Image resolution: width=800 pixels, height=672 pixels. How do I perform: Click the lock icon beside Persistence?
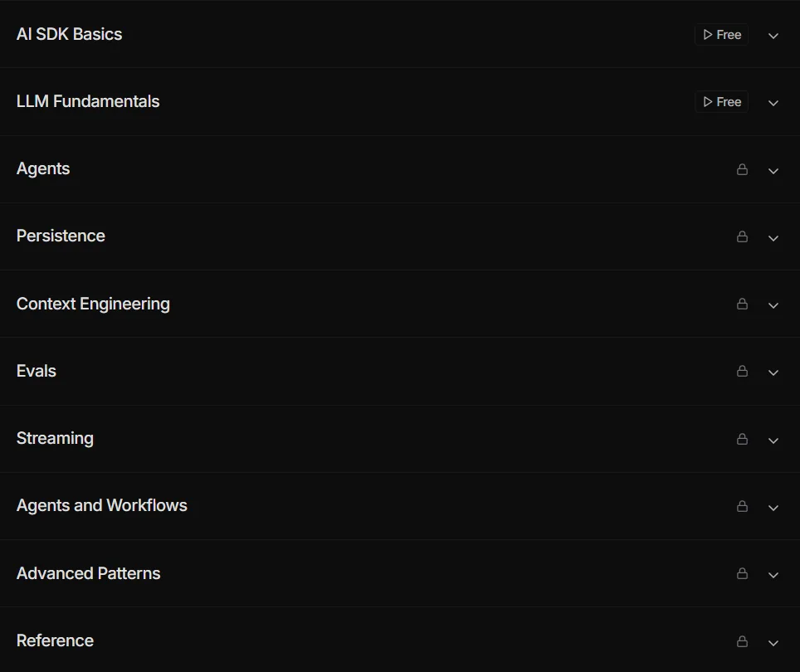(x=743, y=236)
